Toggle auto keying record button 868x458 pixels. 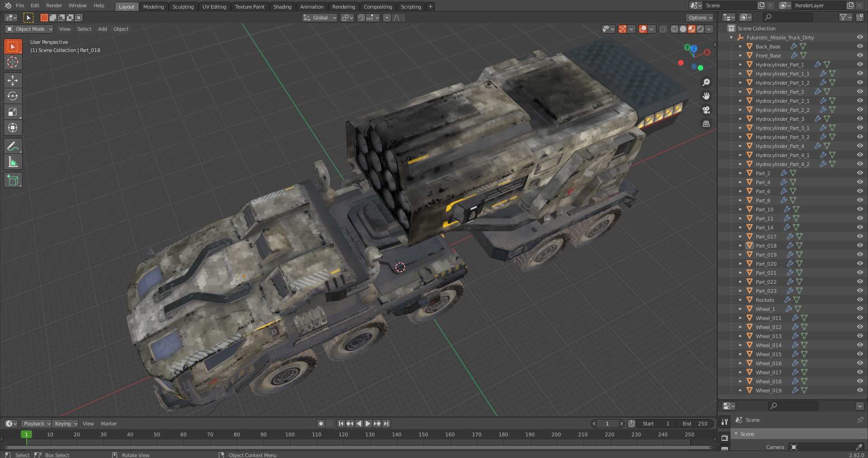[321, 424]
